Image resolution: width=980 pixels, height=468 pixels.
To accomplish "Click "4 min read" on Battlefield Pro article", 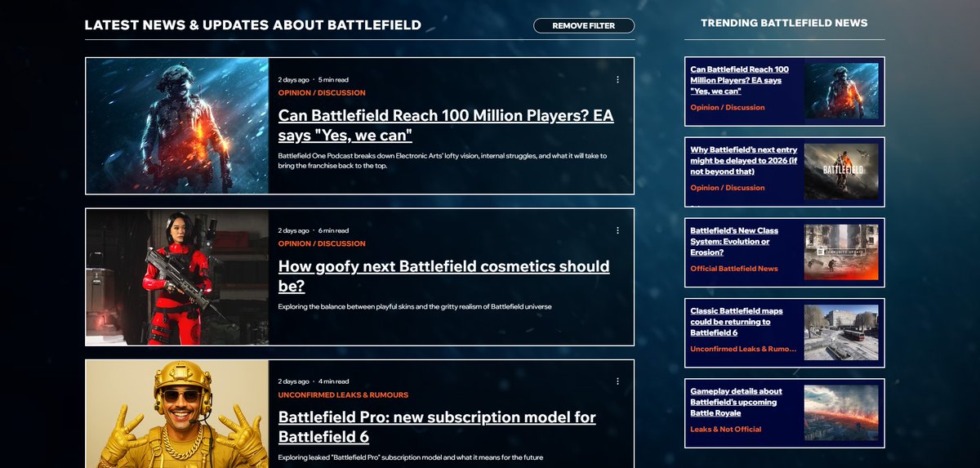I will [333, 381].
